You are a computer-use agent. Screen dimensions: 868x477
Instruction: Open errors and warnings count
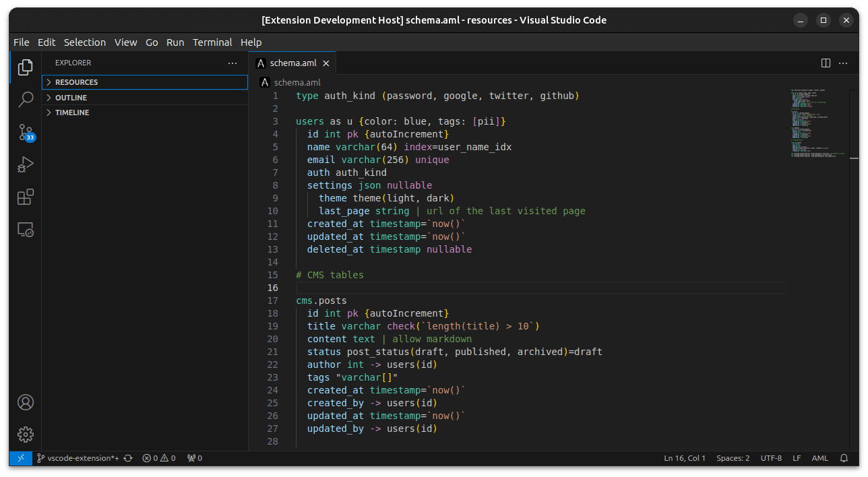pyautogui.click(x=159, y=458)
